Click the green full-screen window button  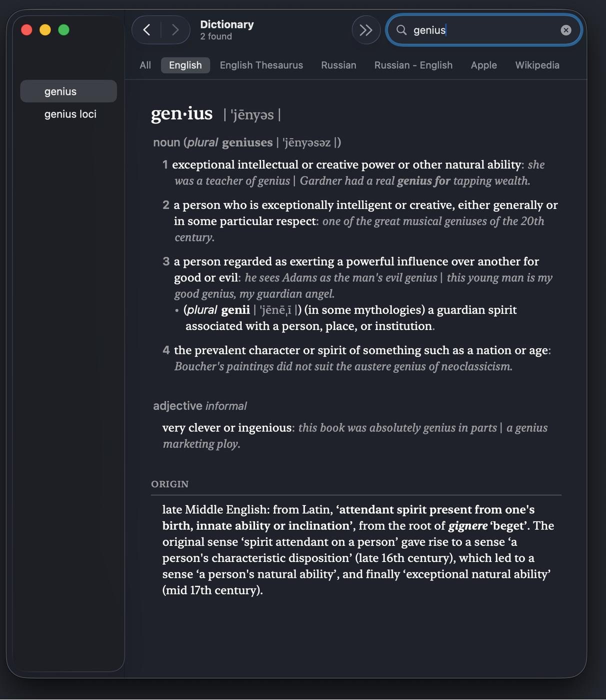pos(63,30)
